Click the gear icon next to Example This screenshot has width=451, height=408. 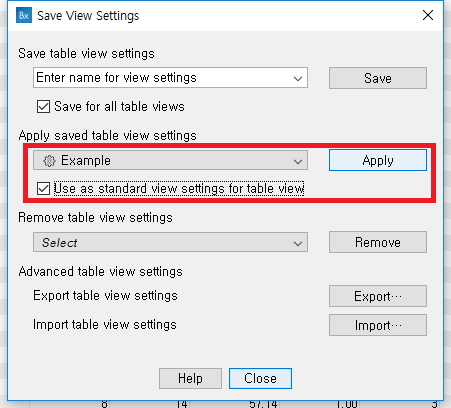click(x=49, y=161)
